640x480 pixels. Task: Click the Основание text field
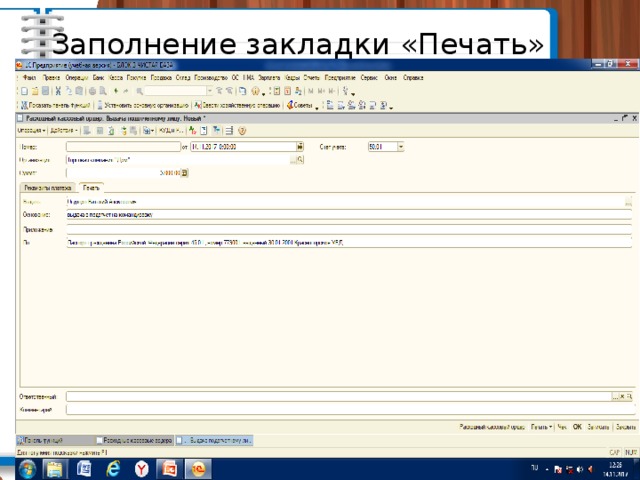349,215
